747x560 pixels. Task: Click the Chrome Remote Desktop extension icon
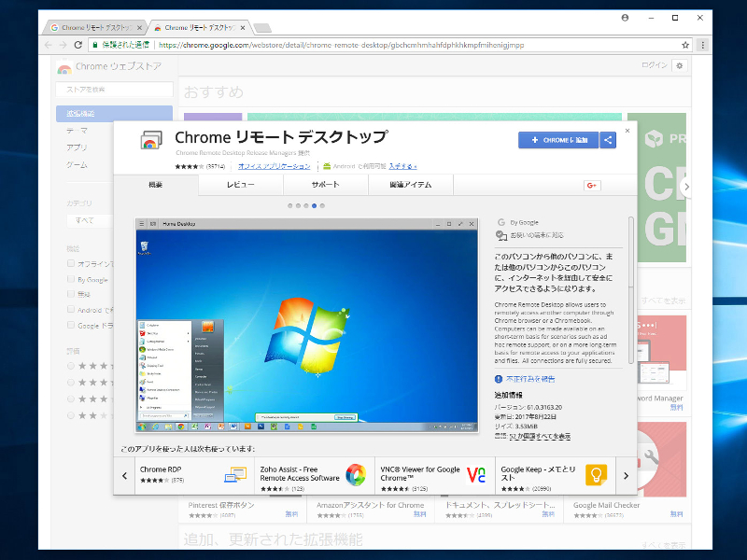(x=151, y=141)
